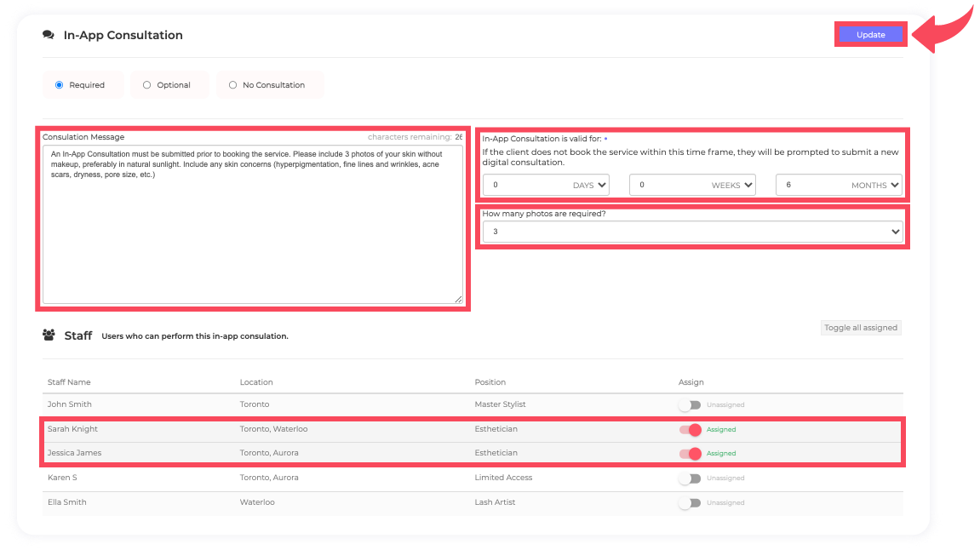This screenshot has height=550, width=980.
Task: Enable assignment toggle for John Smith
Action: coord(690,405)
